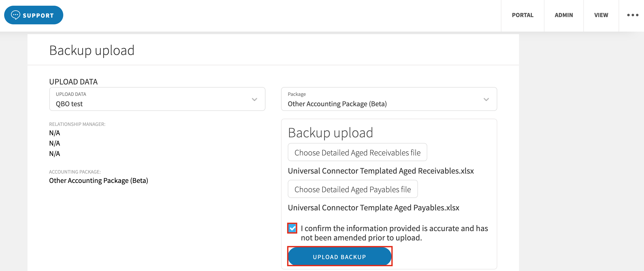The image size is (644, 271).
Task: Click the Universal Connector Template Aged Payables.xlsx filename
Action: point(374,208)
